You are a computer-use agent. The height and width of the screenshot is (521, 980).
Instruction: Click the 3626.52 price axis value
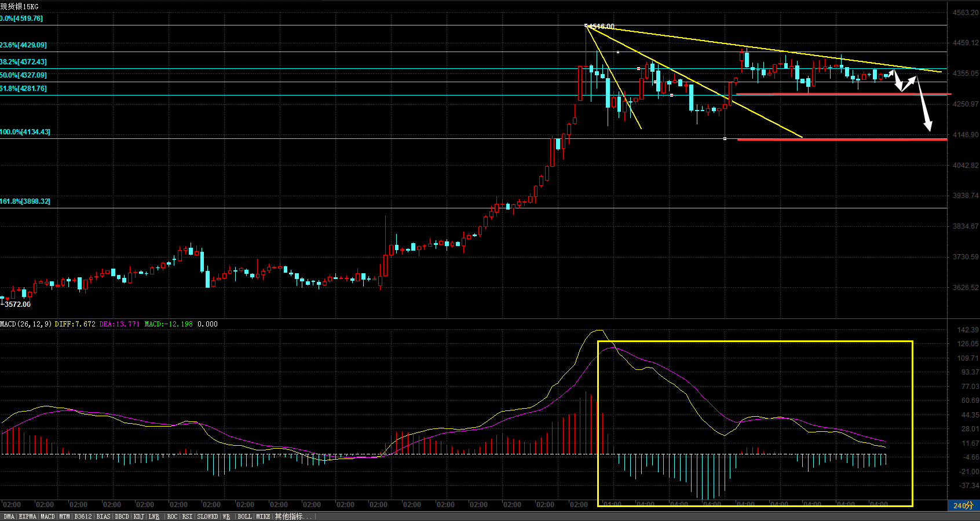coord(966,288)
